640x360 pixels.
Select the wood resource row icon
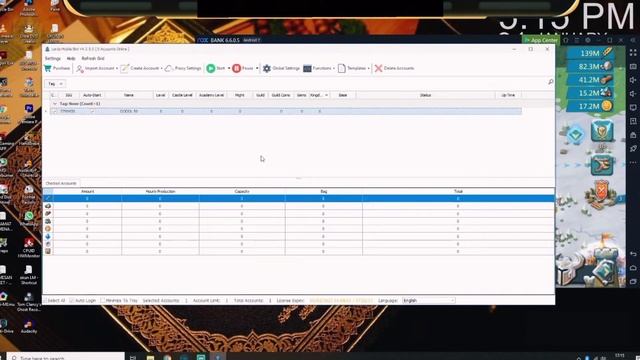[x=48, y=213]
